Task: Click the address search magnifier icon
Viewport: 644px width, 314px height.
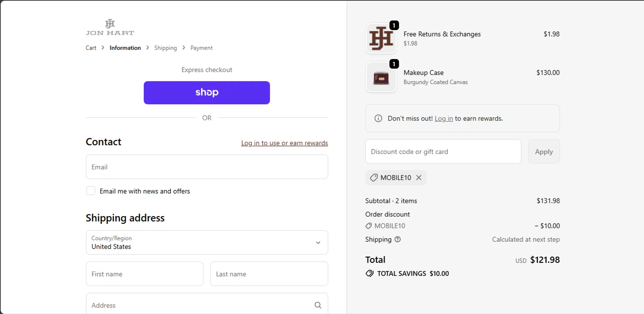Action: point(318,305)
